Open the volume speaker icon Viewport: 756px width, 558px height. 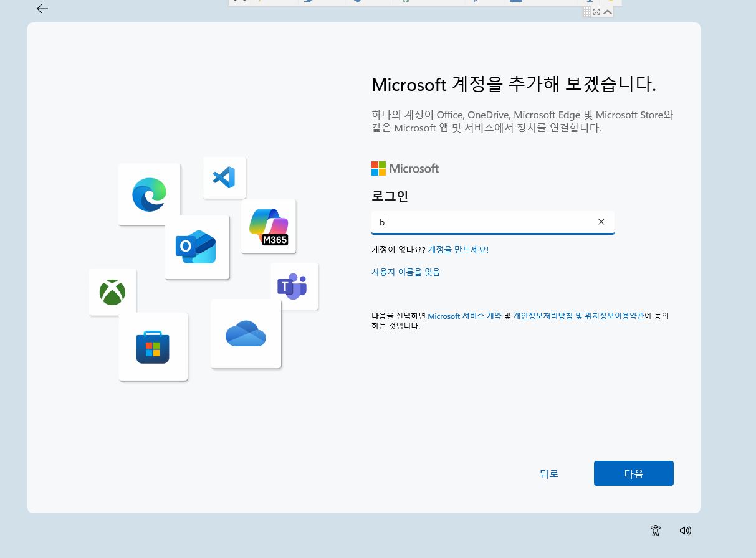pyautogui.click(x=686, y=531)
